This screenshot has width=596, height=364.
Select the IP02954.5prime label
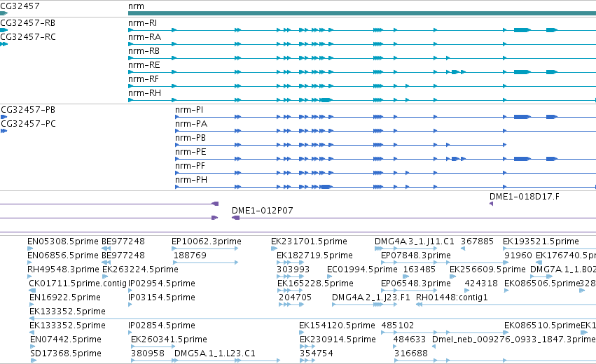pyautogui.click(x=162, y=283)
